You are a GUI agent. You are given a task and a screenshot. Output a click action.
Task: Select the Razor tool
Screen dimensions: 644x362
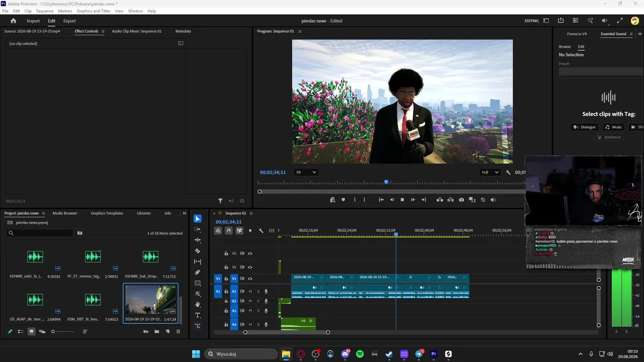(197, 251)
